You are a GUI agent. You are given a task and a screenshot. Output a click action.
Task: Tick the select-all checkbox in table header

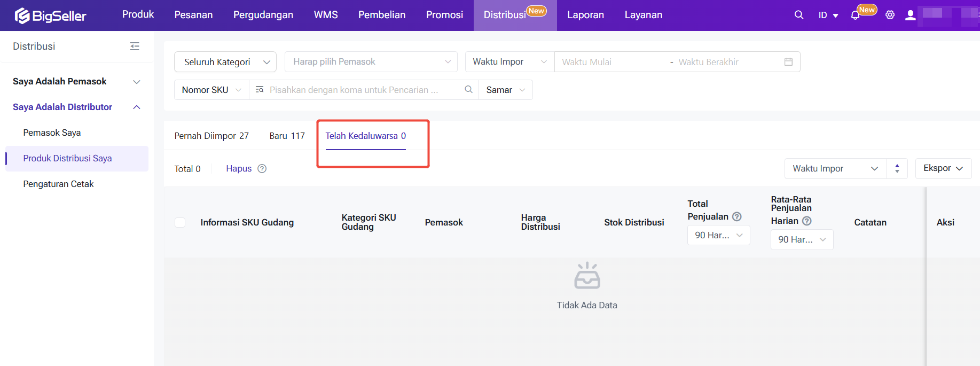click(x=180, y=223)
